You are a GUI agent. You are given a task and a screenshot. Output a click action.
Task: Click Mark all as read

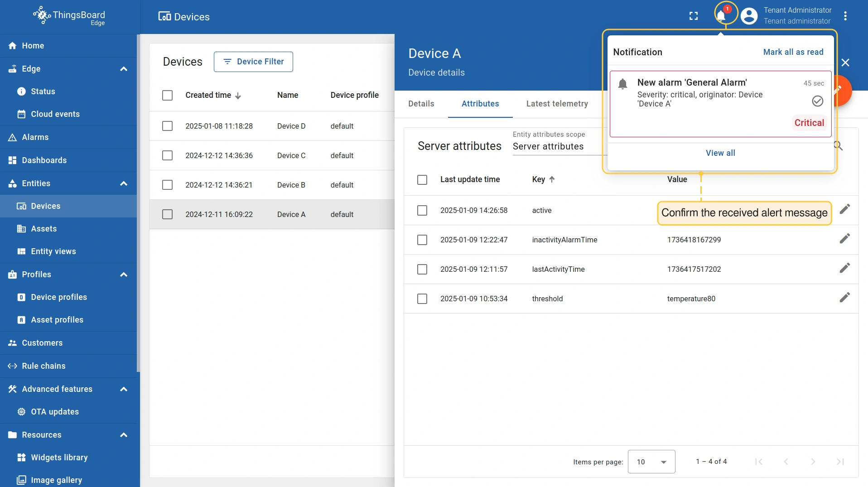coord(793,52)
